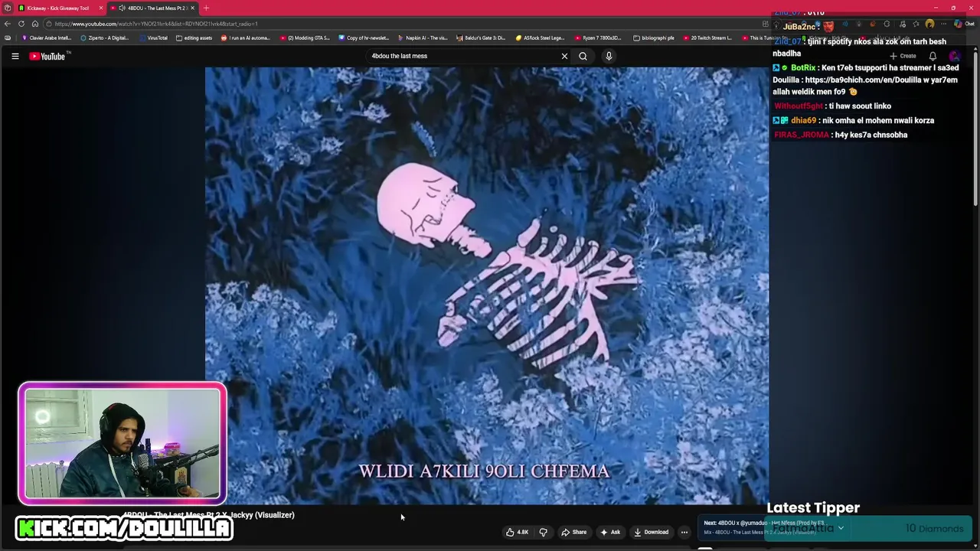Download the video
Screen dimensions: 980x551
(x=652, y=532)
